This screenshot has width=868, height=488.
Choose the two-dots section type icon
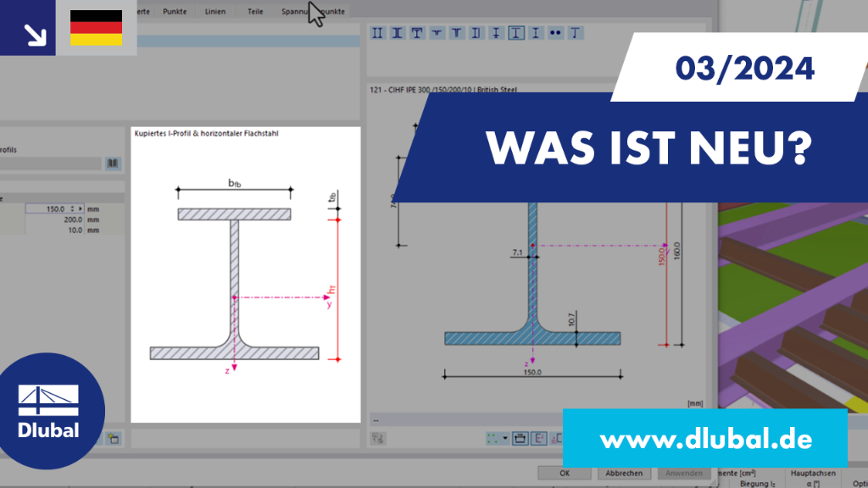555,33
